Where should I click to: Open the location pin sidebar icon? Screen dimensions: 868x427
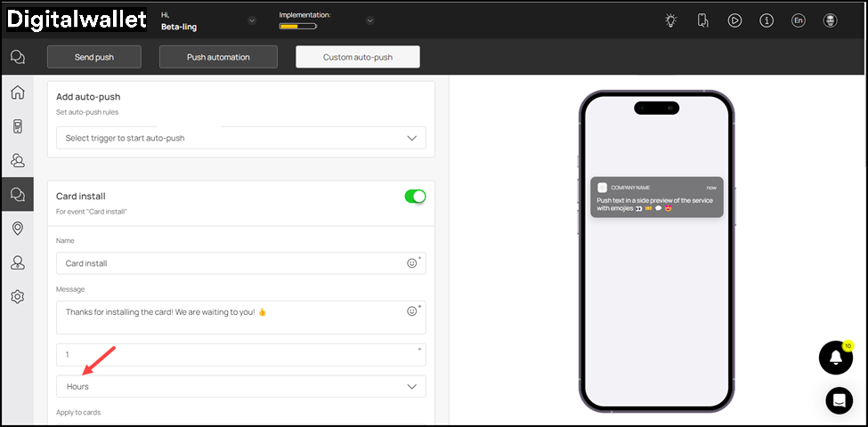[x=17, y=229]
